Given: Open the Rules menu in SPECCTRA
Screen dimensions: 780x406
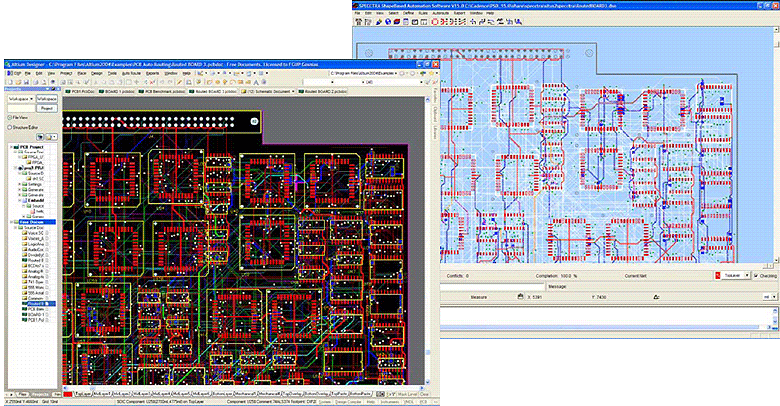Looking at the screenshot, I should point(423,13).
